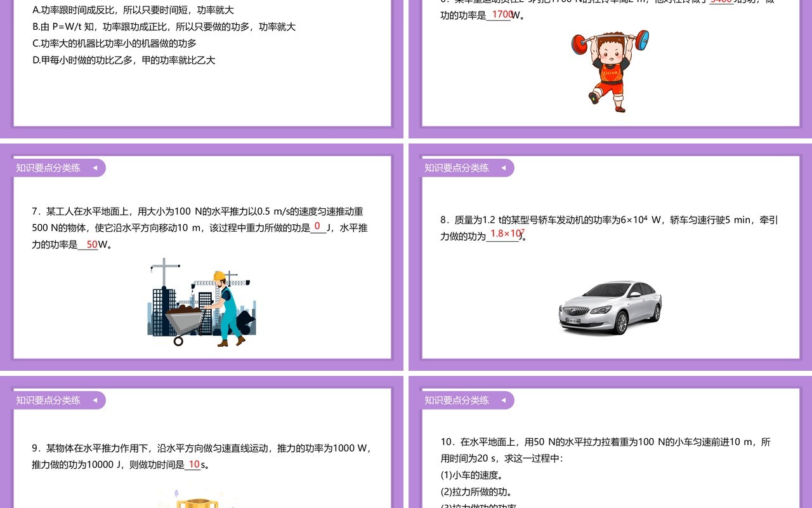This screenshot has height=508, width=812.
Task: Click the line 用时间为20 s，求这一过程中
Action: pos(502,458)
